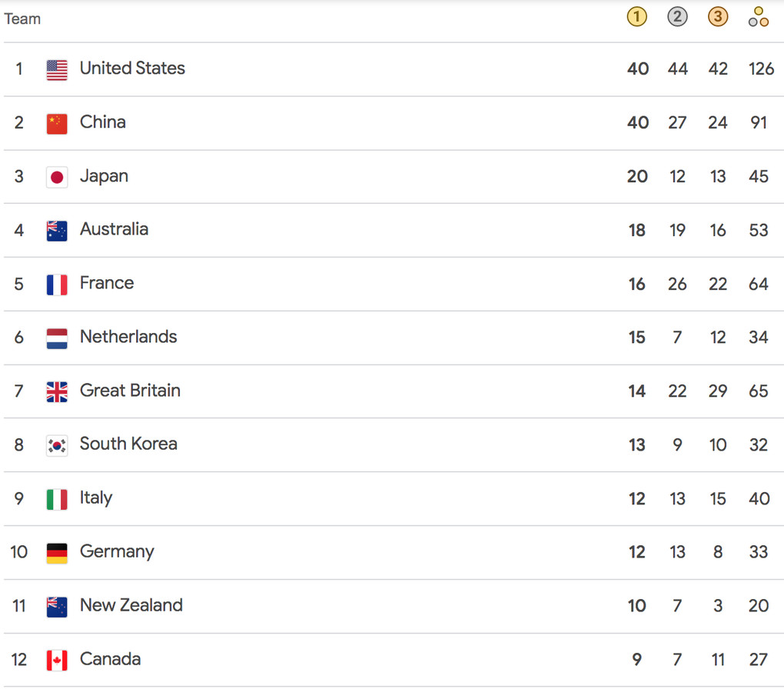Select the Italy team name

pyautogui.click(x=96, y=498)
